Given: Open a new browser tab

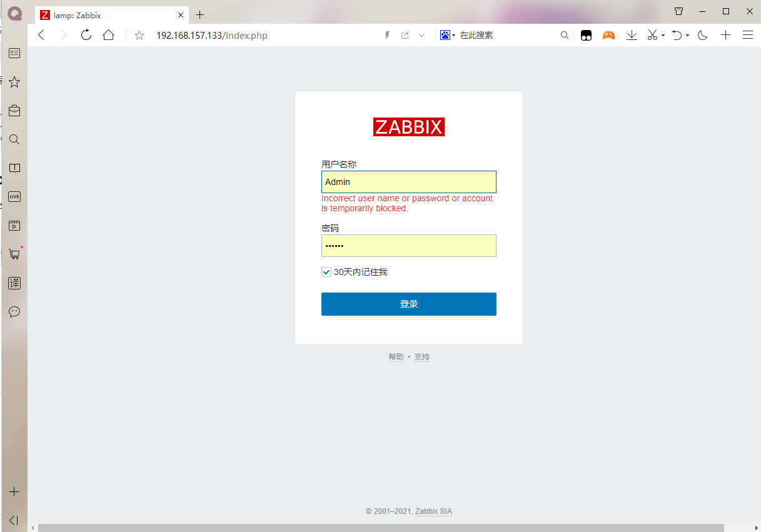Looking at the screenshot, I should pyautogui.click(x=200, y=15).
